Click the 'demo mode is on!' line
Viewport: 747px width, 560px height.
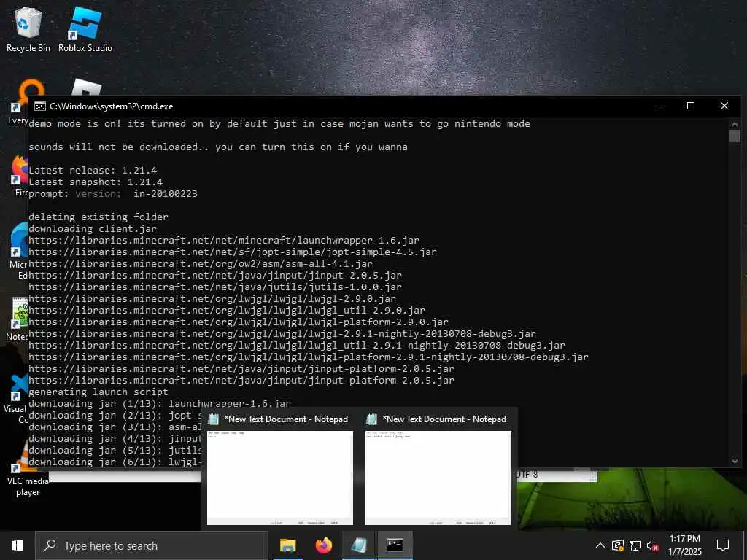tap(279, 124)
